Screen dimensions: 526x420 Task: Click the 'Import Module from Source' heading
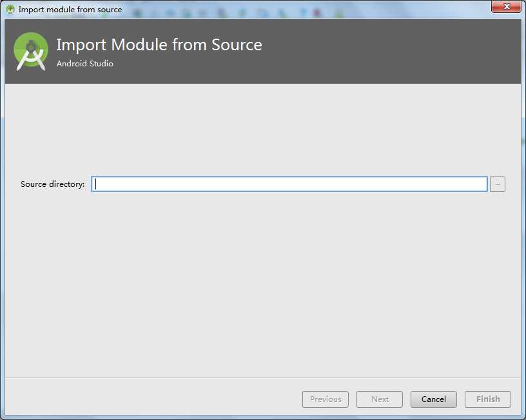159,45
